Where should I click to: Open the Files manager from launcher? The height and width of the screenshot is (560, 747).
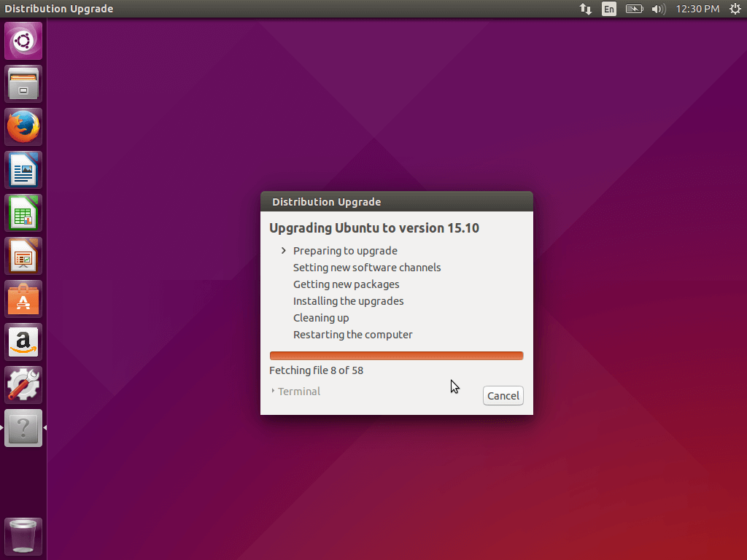[x=23, y=85]
